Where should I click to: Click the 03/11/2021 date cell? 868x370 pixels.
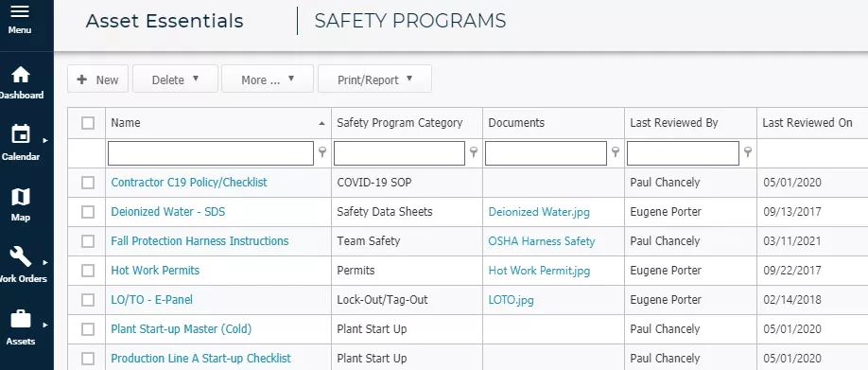[791, 241]
